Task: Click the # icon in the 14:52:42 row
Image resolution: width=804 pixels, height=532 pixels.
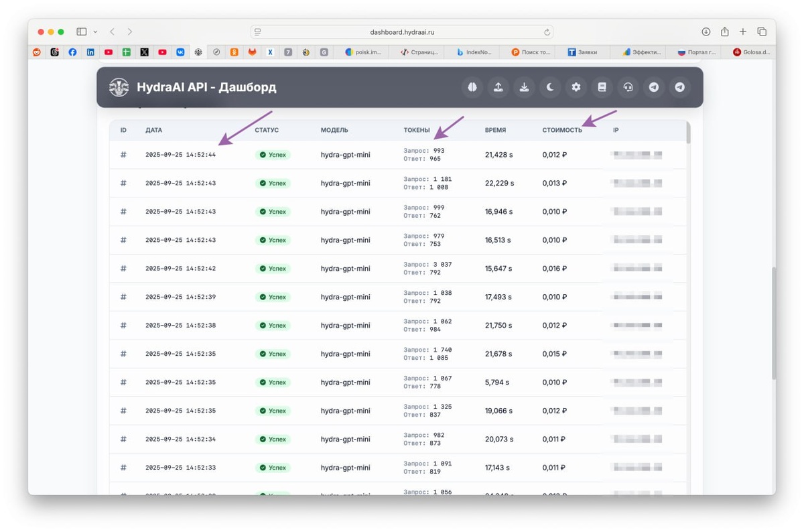Action: click(x=123, y=268)
